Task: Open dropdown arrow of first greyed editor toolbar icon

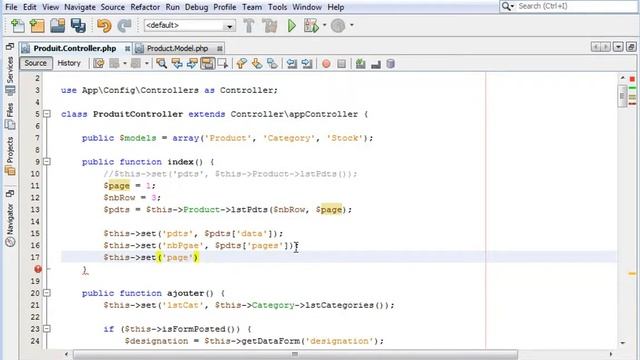Action: tap(124, 63)
